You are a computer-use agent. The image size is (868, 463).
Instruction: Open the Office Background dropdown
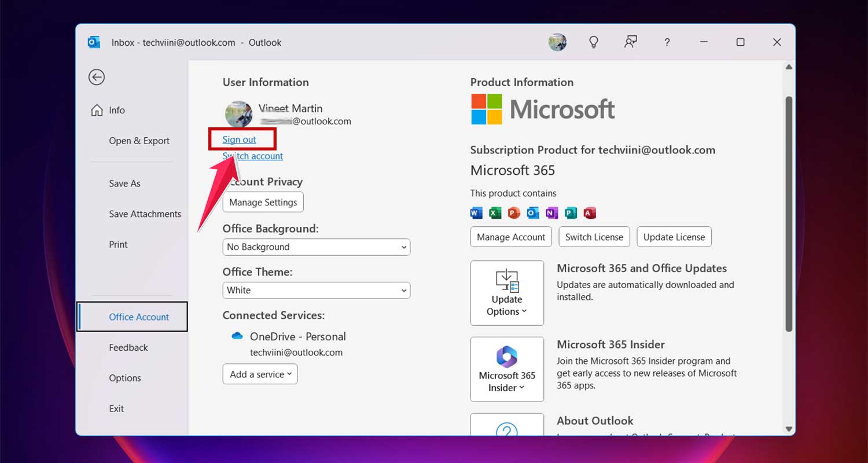pyautogui.click(x=316, y=247)
